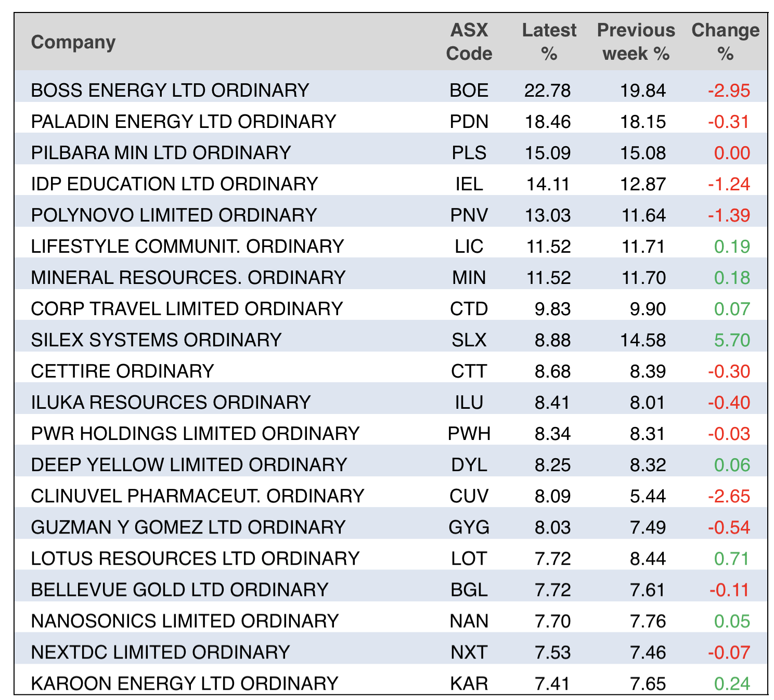774x700 pixels.
Task: Click the 5.70 change value for SLX
Action: click(x=732, y=340)
